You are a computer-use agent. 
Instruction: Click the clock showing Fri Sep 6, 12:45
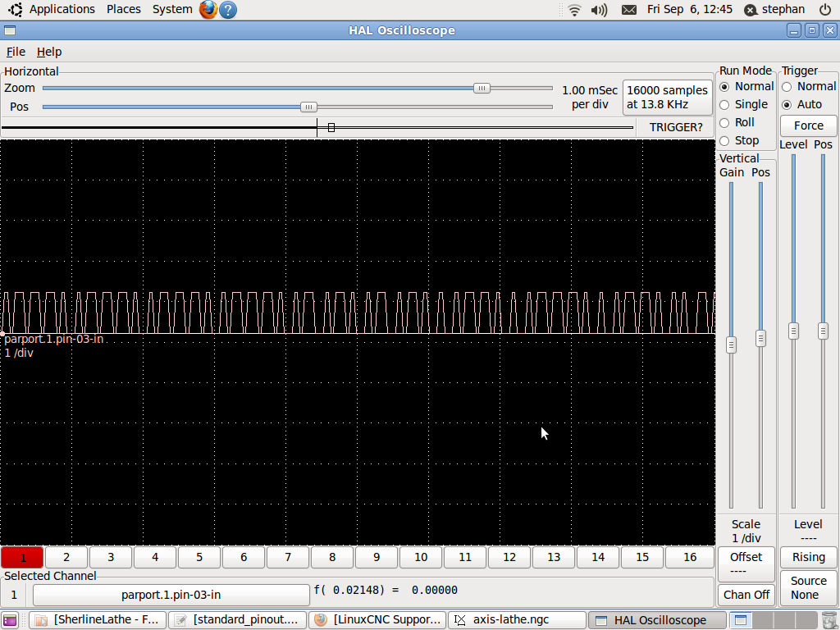click(x=689, y=9)
